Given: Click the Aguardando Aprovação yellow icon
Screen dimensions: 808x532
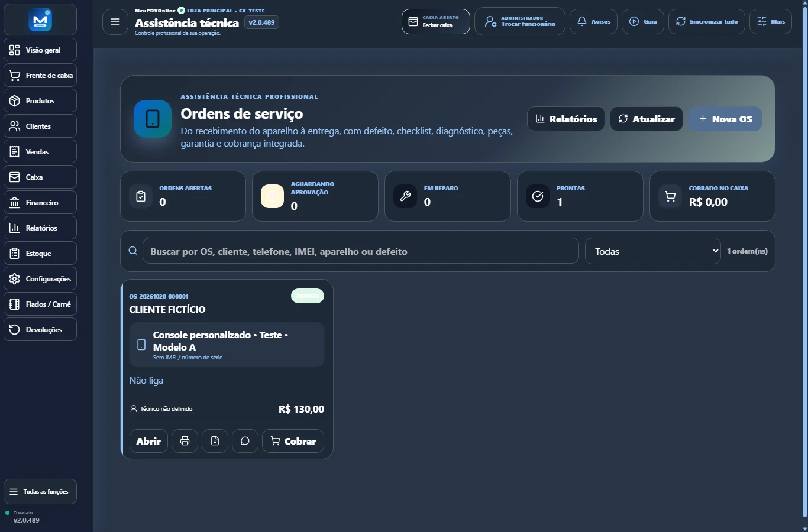Looking at the screenshot, I should (273, 196).
